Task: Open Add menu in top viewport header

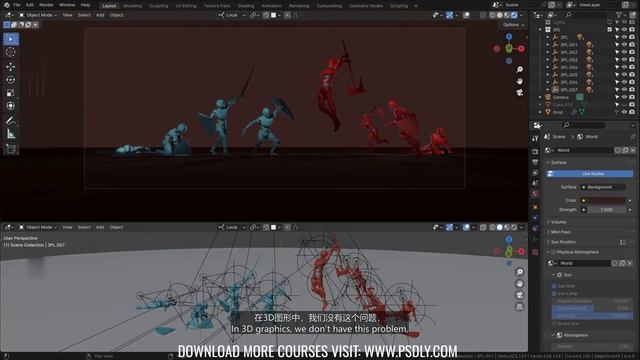Action: (100, 15)
